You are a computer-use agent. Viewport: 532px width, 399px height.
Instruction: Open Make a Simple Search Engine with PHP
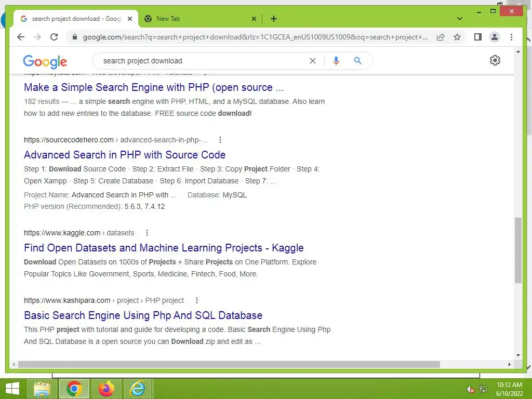tap(154, 87)
